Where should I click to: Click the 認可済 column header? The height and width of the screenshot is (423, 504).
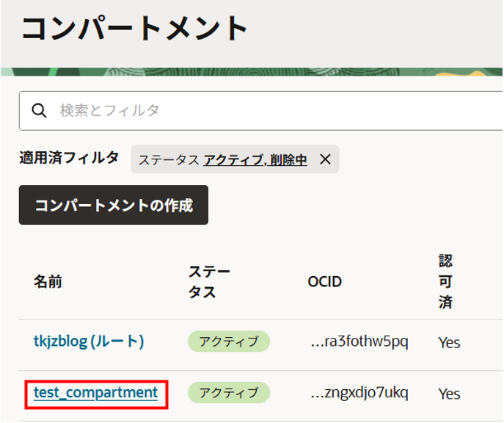click(x=446, y=283)
